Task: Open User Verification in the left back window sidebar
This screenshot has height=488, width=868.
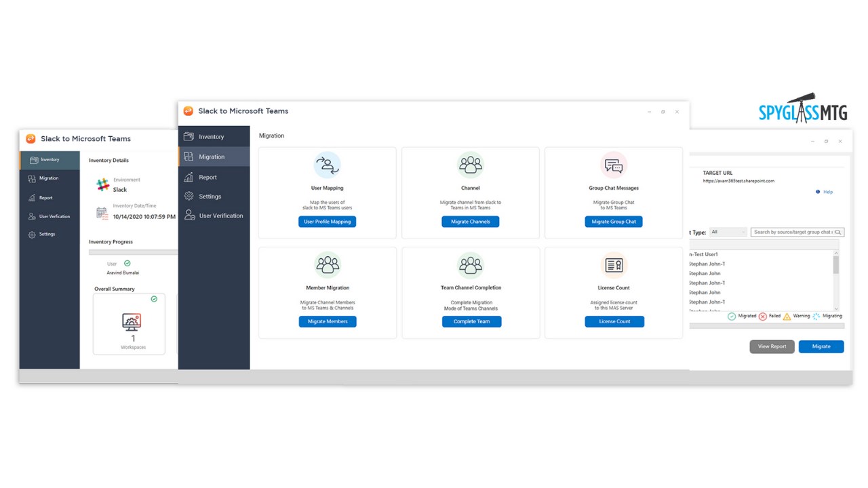Action: [50, 216]
